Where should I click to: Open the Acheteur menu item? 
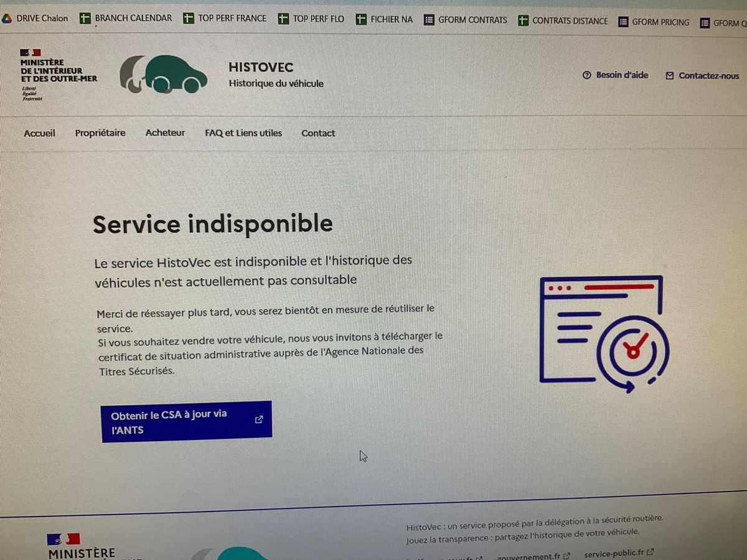tap(165, 133)
